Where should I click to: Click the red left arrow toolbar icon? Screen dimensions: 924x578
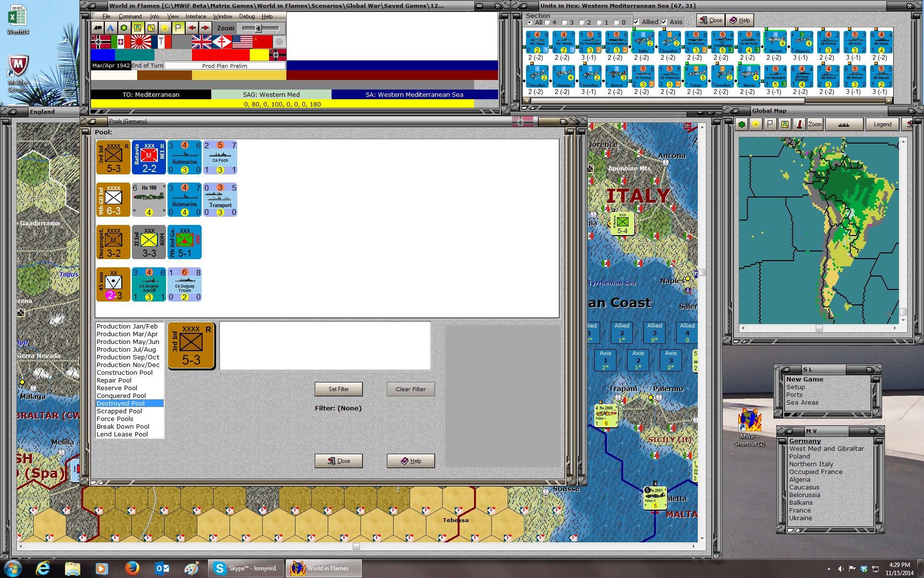click(192, 28)
